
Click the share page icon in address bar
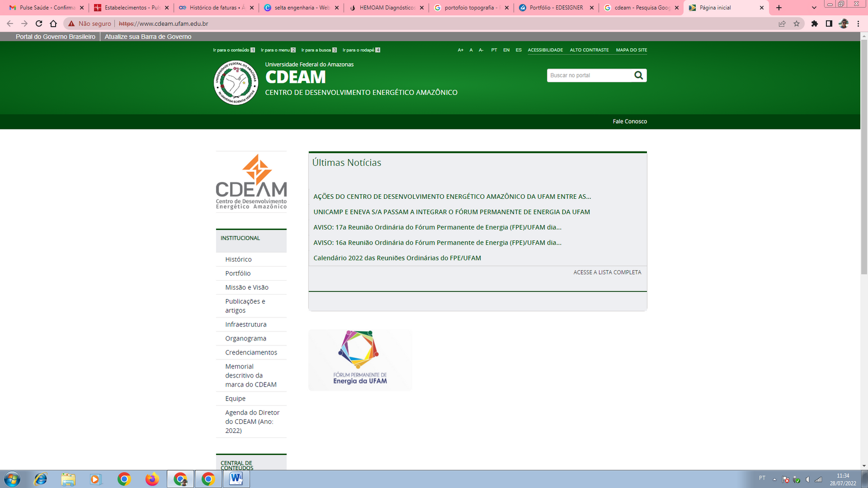(x=782, y=24)
